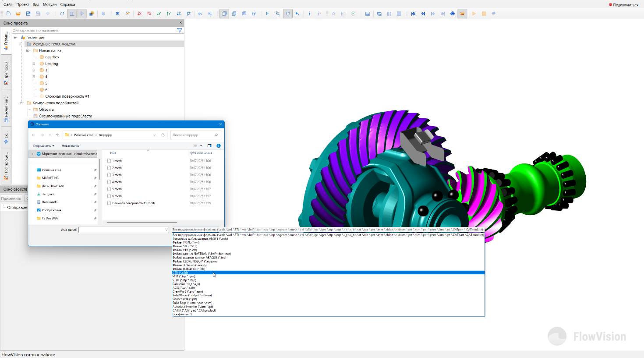Open the 'Вид' menu
644x358 pixels.
(36, 4)
